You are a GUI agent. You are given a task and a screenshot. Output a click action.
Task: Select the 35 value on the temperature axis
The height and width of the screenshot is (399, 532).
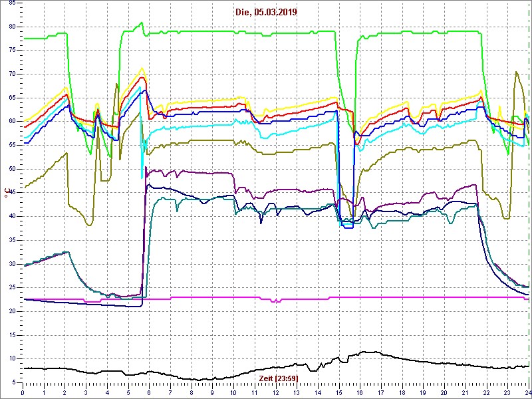point(11,240)
